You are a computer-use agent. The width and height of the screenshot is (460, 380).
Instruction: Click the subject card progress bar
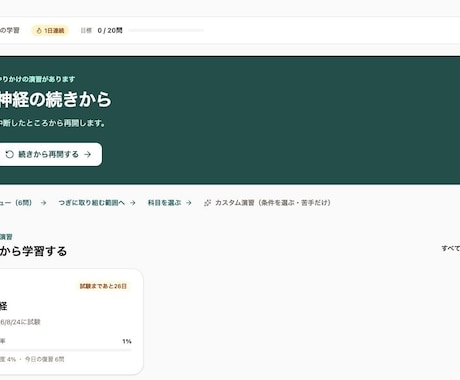(x=66, y=350)
